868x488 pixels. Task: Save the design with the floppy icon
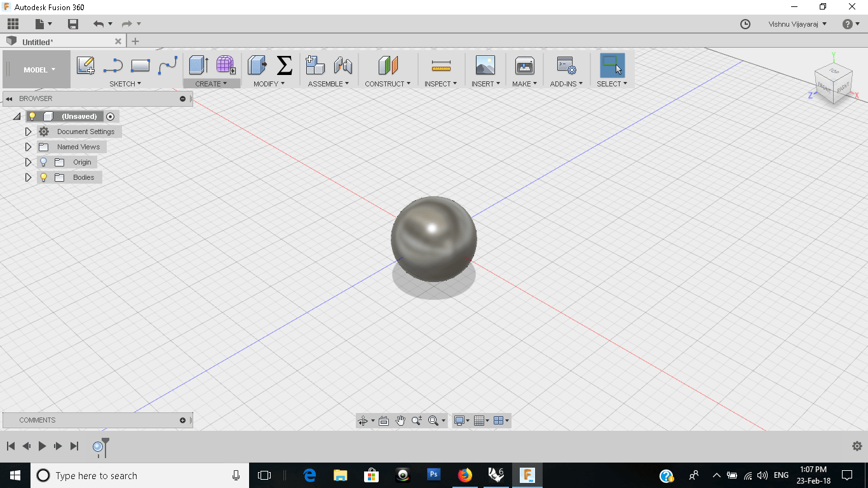(x=73, y=24)
